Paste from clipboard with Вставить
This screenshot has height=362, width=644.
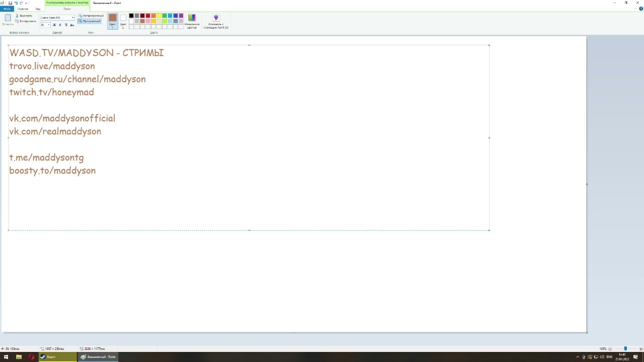click(x=8, y=20)
